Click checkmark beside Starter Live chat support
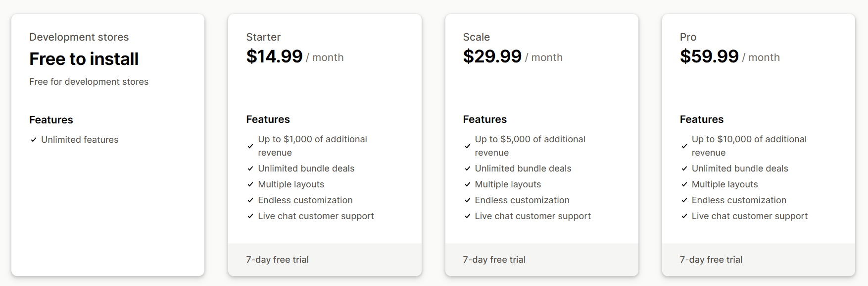Image resolution: width=868 pixels, height=286 pixels. coord(250,216)
